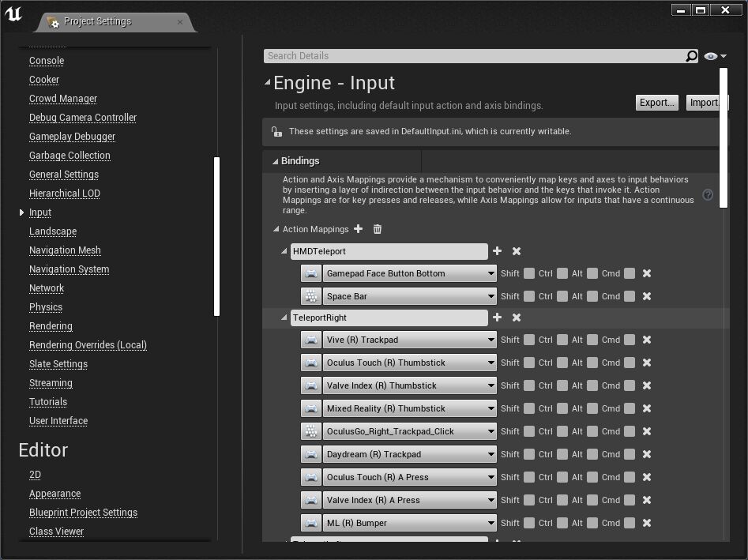Viewport: 748px width, 560px height.
Task: Click the Unreal Engine logo
Action: coord(13,13)
